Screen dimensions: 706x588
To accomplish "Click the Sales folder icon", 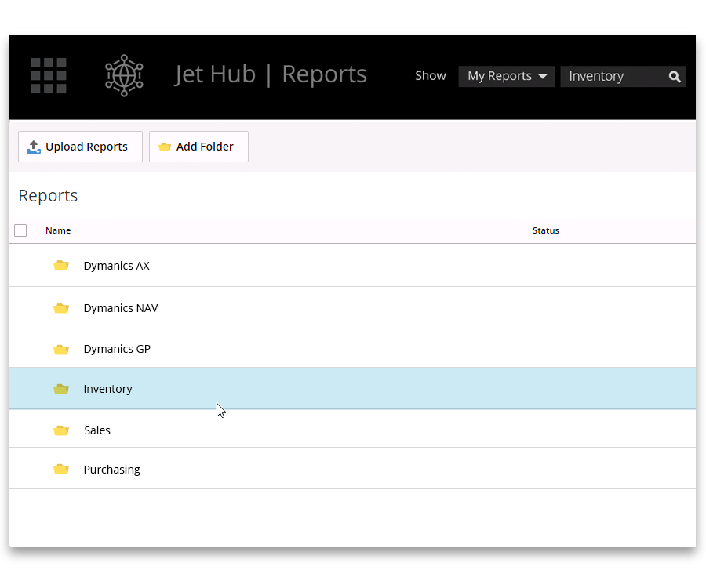I will (60, 430).
